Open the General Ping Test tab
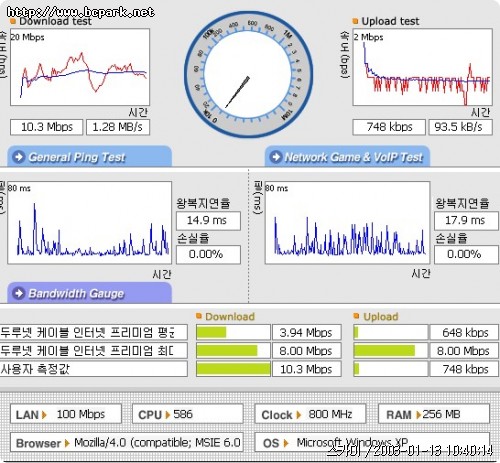 click(89, 156)
